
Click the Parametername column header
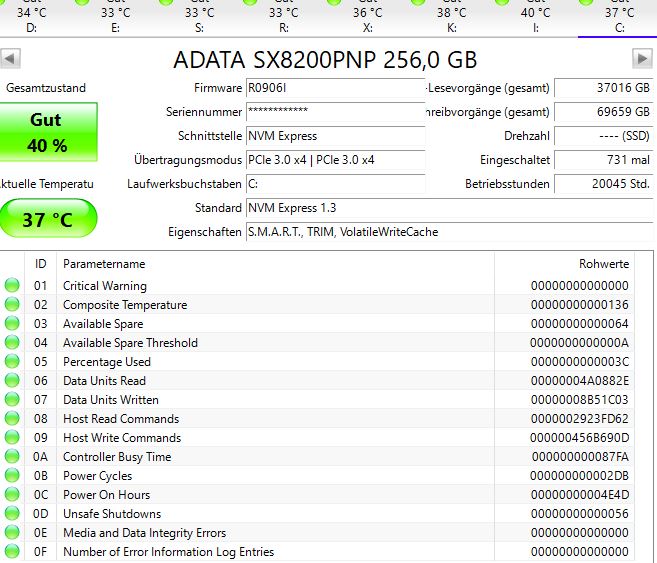(275, 264)
